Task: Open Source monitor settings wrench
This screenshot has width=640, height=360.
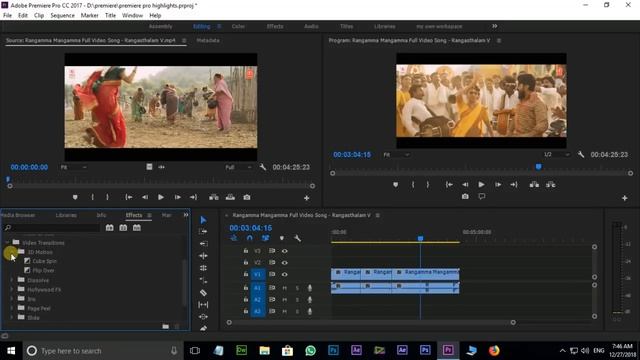Action: 263,167
